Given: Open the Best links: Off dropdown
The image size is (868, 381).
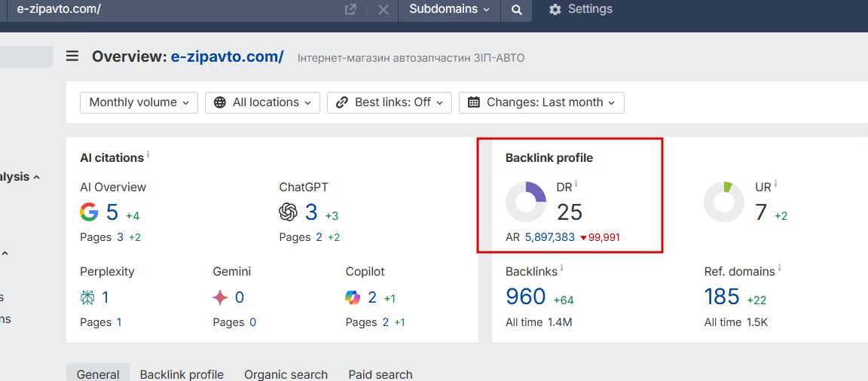Looking at the screenshot, I should coord(390,102).
